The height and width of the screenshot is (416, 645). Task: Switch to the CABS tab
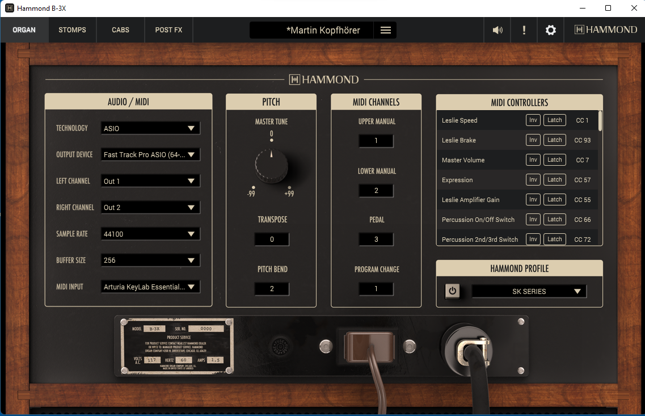point(120,30)
